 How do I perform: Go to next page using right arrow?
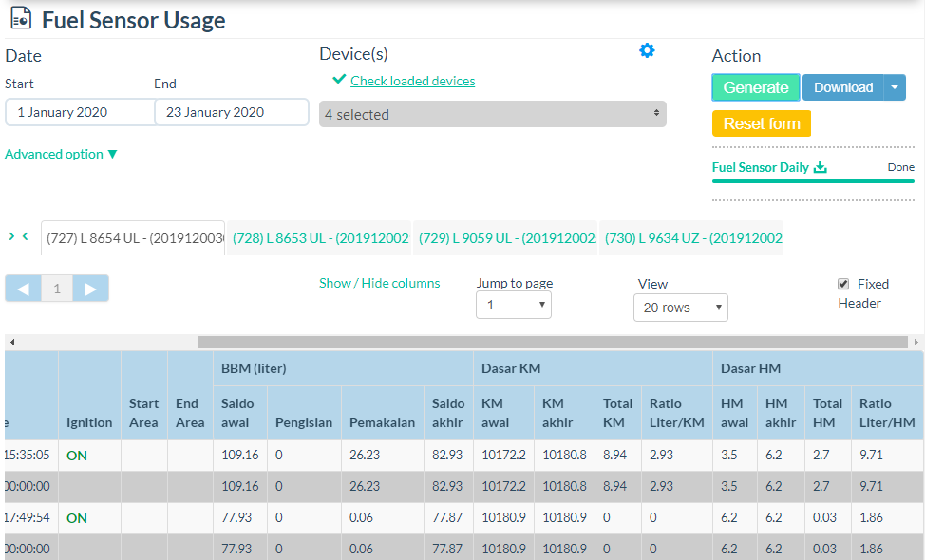[x=91, y=289]
